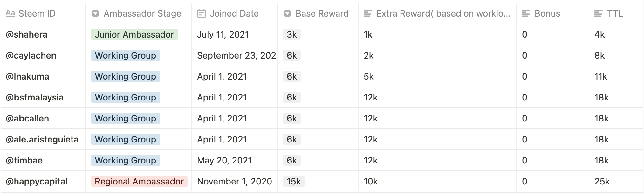Click the calendar icon beside Joined Date
The height and width of the screenshot is (194, 644).
point(201,13)
